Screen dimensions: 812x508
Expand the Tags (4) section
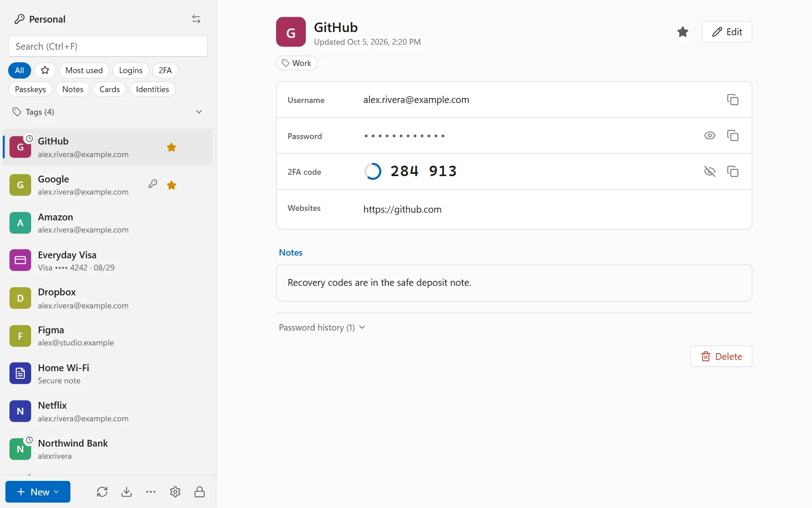[x=108, y=112]
